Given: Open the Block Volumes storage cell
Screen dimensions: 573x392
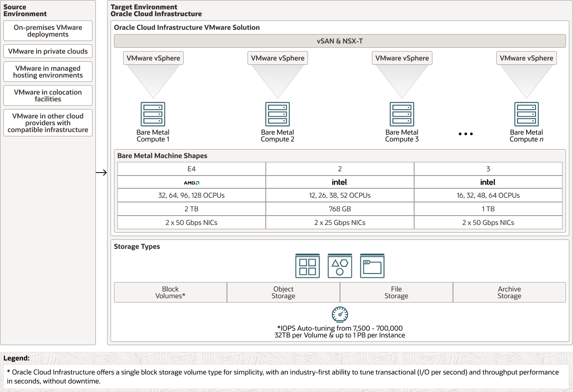Looking at the screenshot, I should click(x=170, y=292).
